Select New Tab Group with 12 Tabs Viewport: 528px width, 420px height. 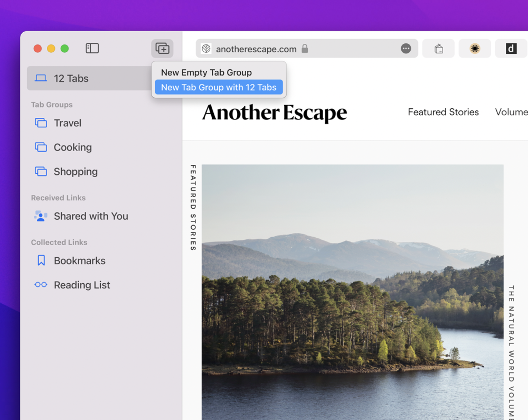pyautogui.click(x=219, y=87)
